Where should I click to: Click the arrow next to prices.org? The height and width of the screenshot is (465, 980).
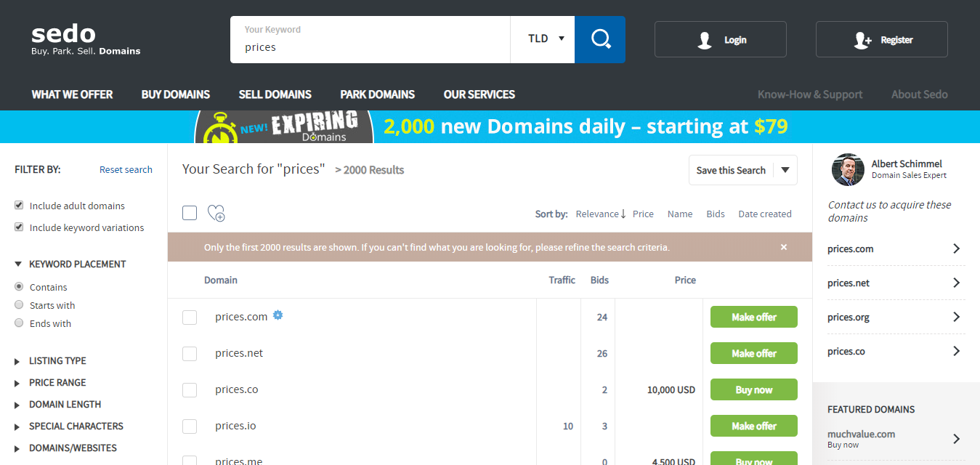[956, 317]
